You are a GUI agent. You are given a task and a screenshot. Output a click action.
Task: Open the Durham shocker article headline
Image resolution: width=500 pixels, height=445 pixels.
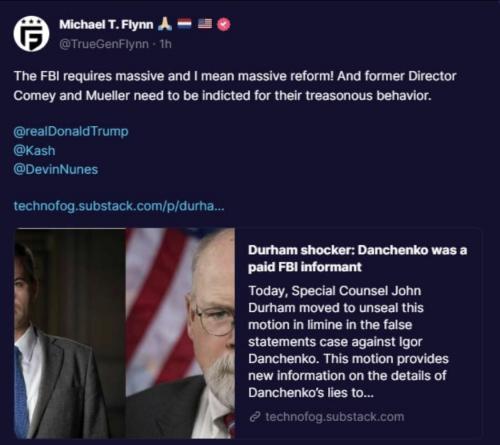click(x=357, y=258)
